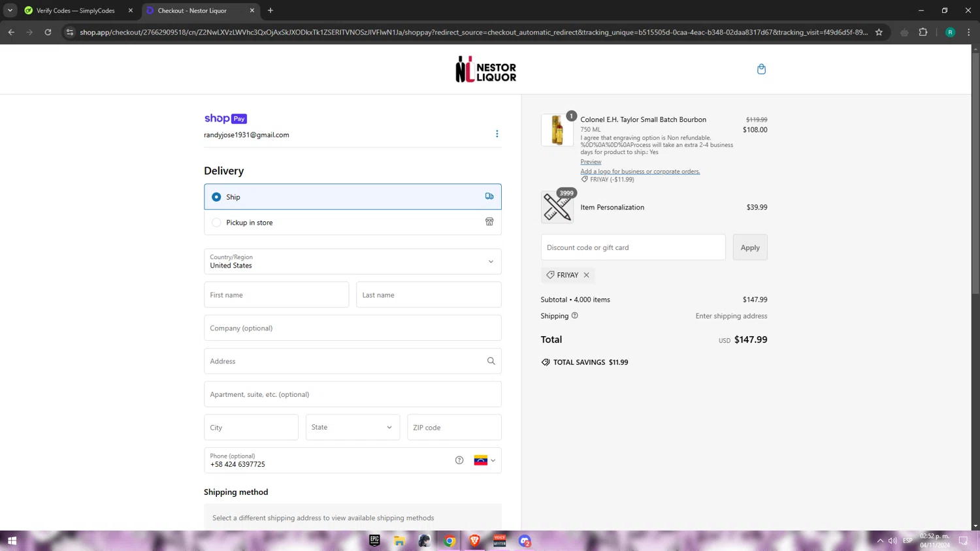
Task: Close the Verify Codes tab
Action: click(x=131, y=10)
